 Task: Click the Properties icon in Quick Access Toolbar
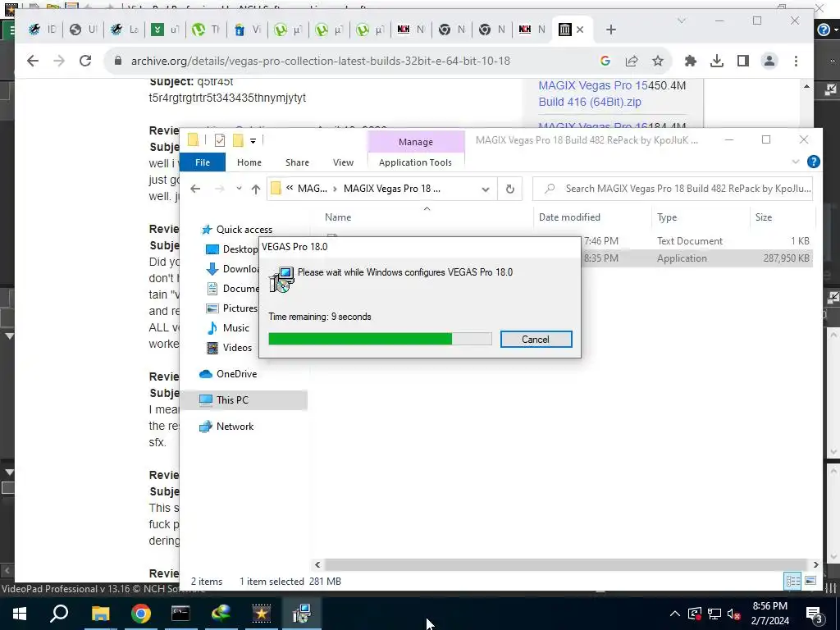(220, 140)
